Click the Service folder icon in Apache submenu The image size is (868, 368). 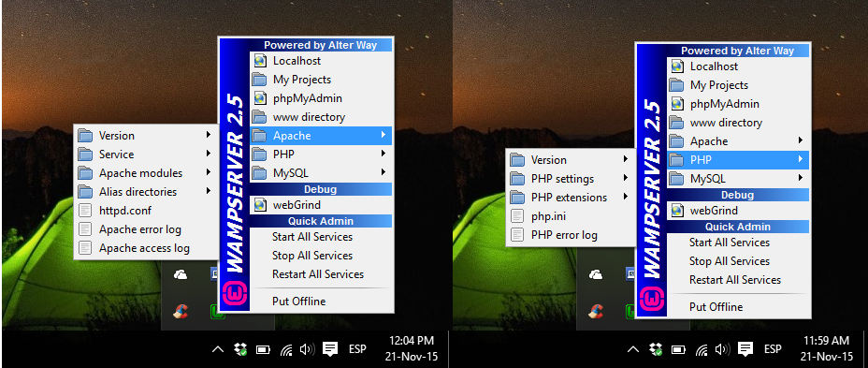click(x=85, y=155)
